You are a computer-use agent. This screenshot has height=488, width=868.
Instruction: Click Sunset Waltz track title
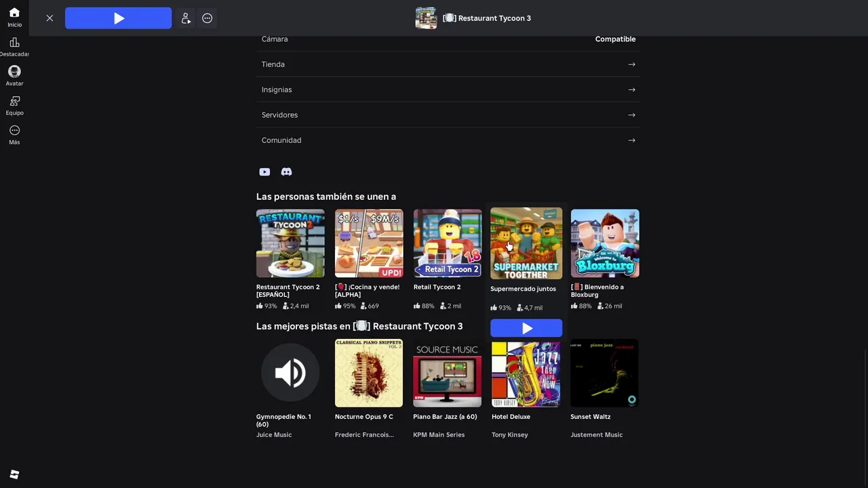(x=591, y=417)
